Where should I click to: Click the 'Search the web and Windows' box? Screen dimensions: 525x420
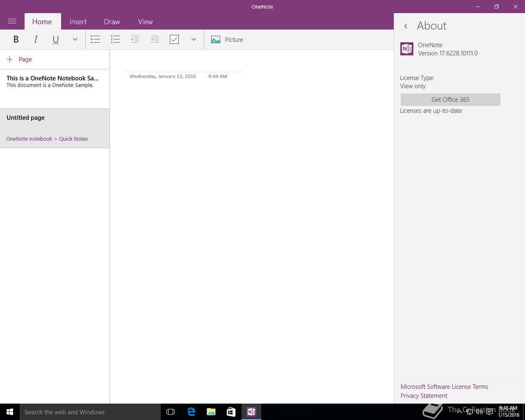coord(90,412)
